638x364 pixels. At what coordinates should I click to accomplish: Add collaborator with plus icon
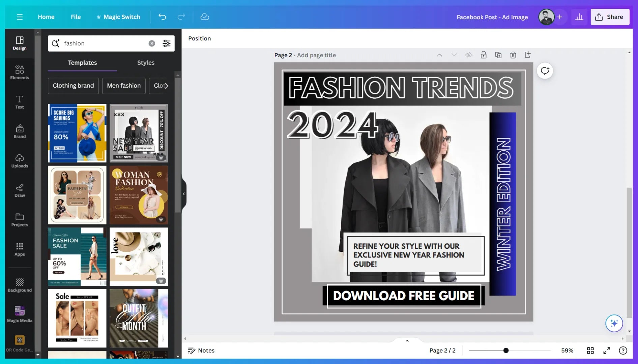click(x=559, y=17)
